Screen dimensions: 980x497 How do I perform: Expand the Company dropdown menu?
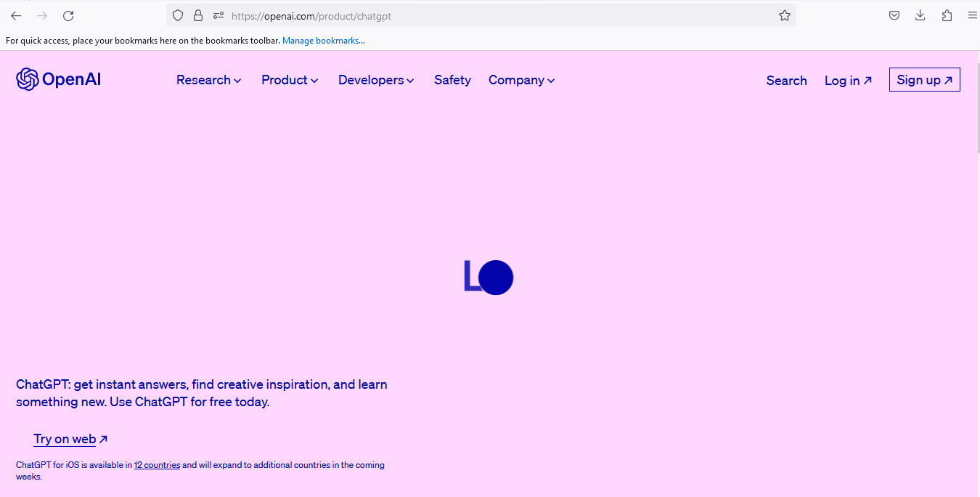(521, 80)
